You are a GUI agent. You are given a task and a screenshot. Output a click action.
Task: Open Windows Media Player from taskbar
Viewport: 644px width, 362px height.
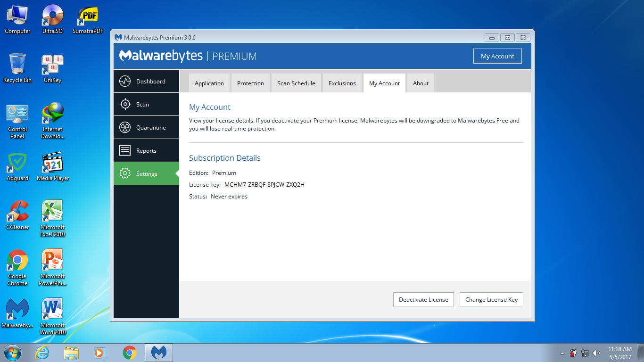tap(100, 353)
